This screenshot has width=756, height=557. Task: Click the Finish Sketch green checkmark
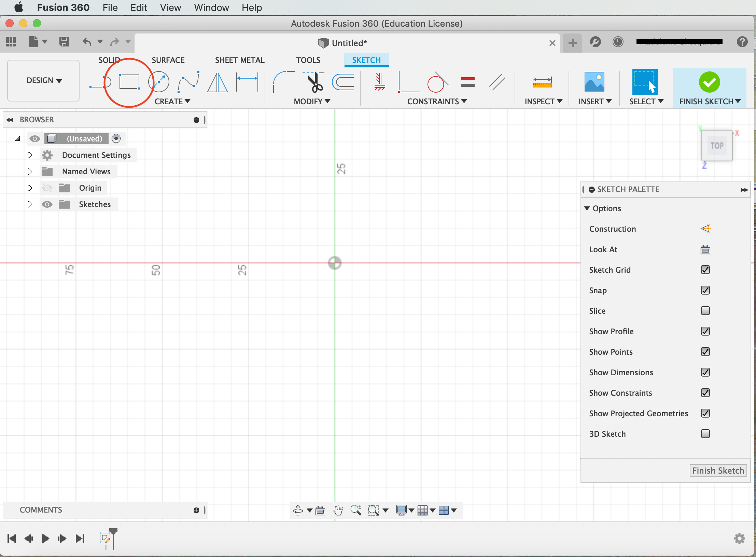point(708,82)
